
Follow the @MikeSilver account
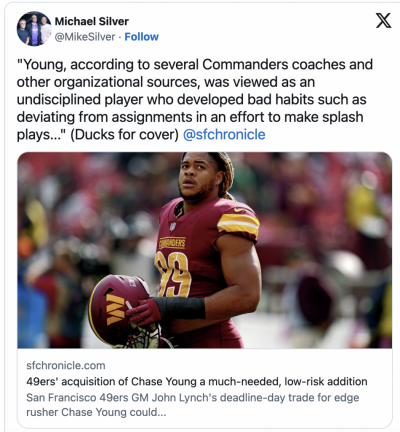142,37
